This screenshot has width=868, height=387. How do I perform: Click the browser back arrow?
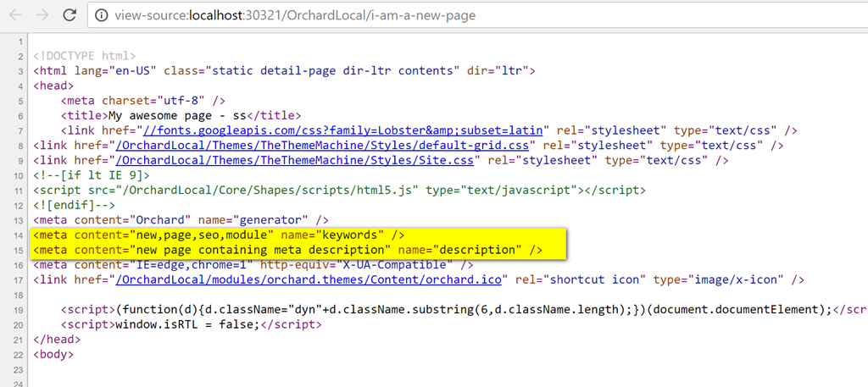(x=14, y=15)
